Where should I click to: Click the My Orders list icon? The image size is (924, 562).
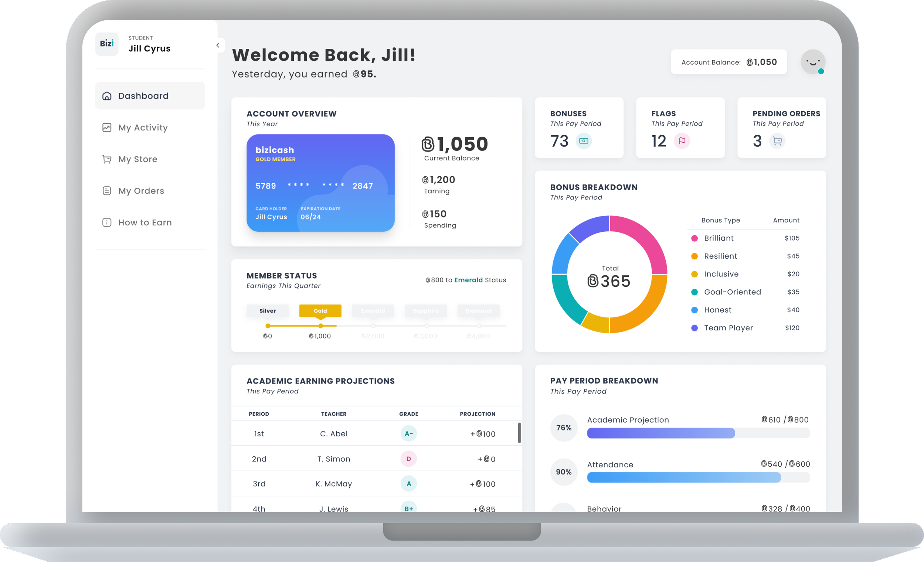107,191
